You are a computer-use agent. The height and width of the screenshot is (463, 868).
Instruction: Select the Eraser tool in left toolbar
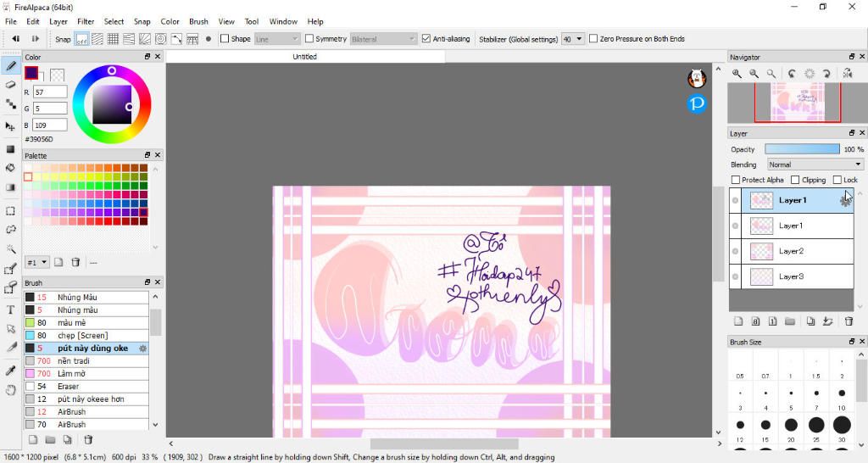coord(10,85)
